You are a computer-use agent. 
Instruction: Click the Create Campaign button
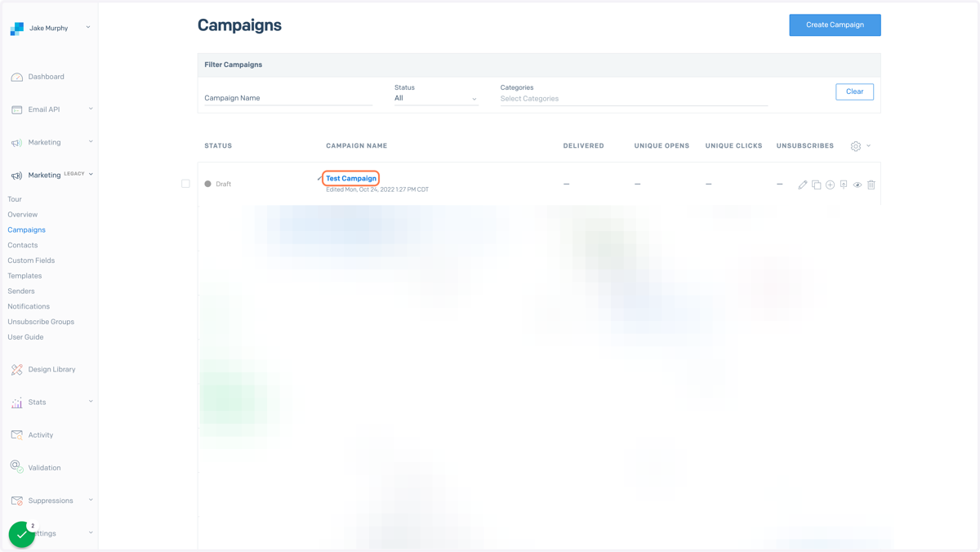[835, 25]
